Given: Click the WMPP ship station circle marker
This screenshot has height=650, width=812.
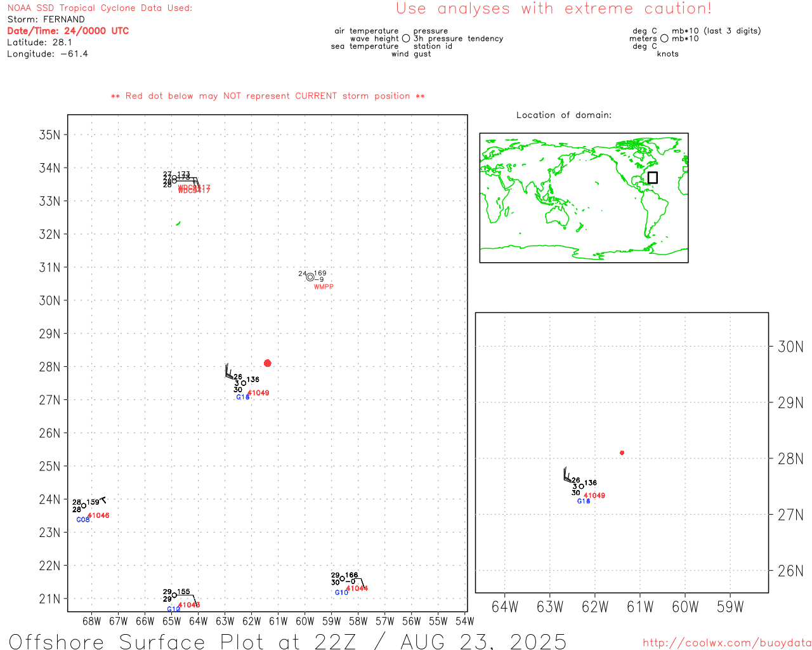Looking at the screenshot, I should 310,277.
